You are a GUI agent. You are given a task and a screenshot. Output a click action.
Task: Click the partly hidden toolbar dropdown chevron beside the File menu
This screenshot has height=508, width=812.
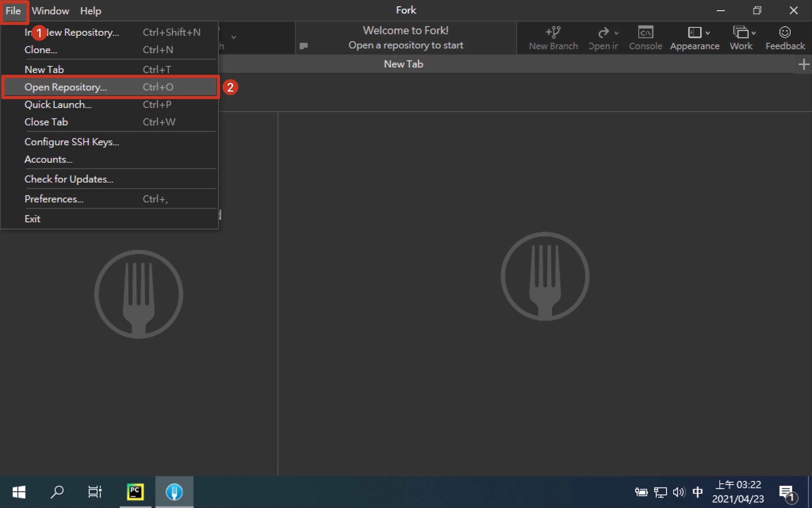click(x=233, y=37)
